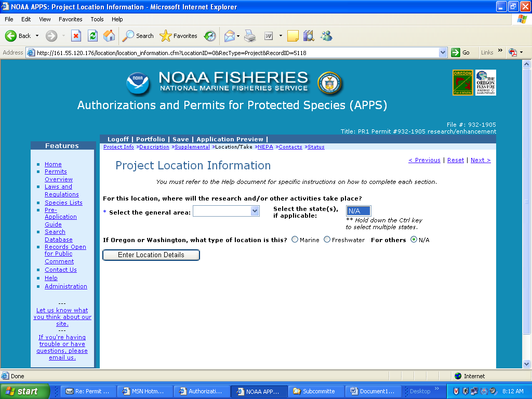Click the Next link
Viewport: 532px width, 399px height.
pos(481,160)
